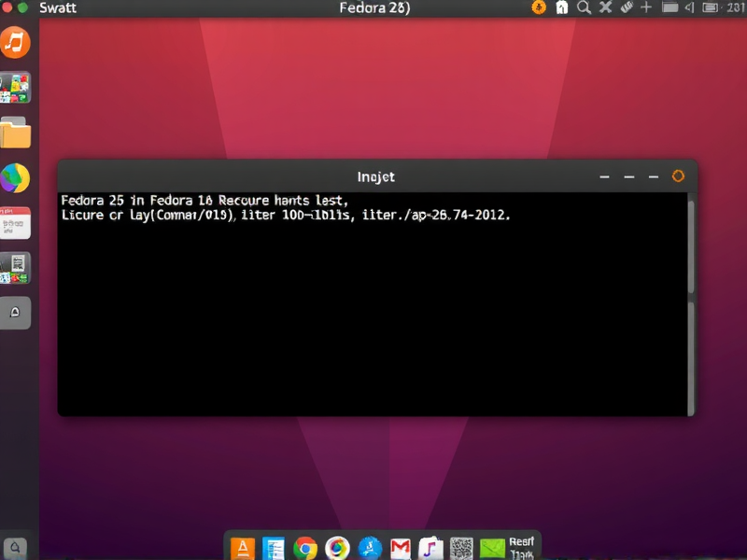Click the Fedora 28 title in the top panel
This screenshot has height=560, width=747.
coord(373,7)
